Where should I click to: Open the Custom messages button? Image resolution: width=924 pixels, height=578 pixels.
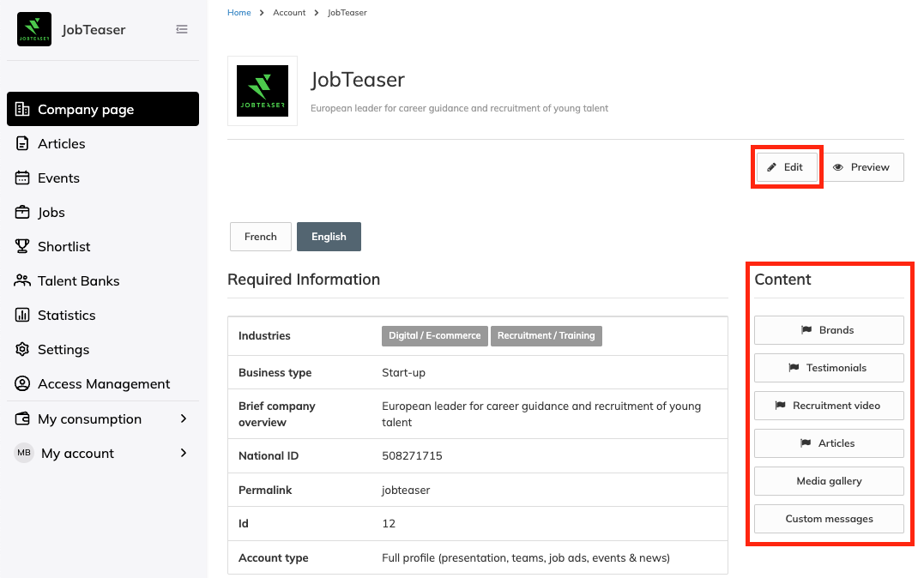pos(829,519)
